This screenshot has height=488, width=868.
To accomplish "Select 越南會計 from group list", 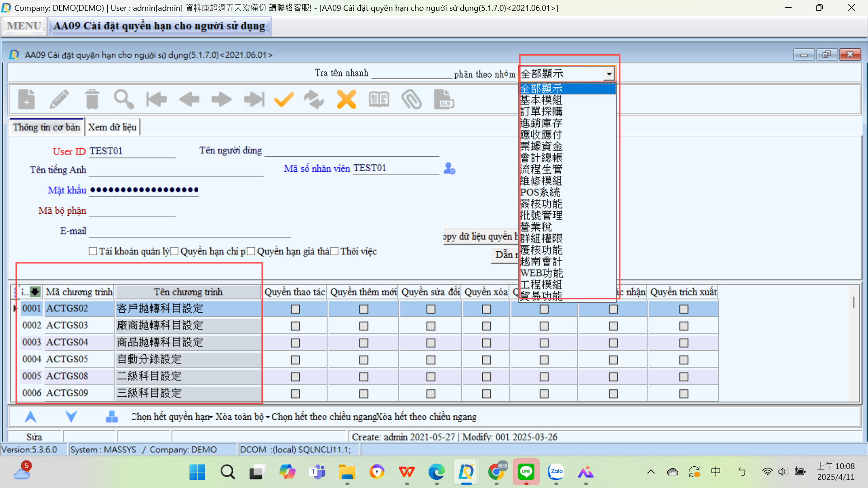I will click(x=567, y=262).
